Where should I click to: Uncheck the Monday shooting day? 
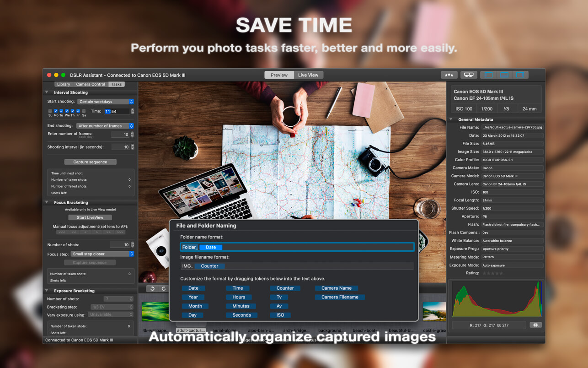click(x=56, y=111)
